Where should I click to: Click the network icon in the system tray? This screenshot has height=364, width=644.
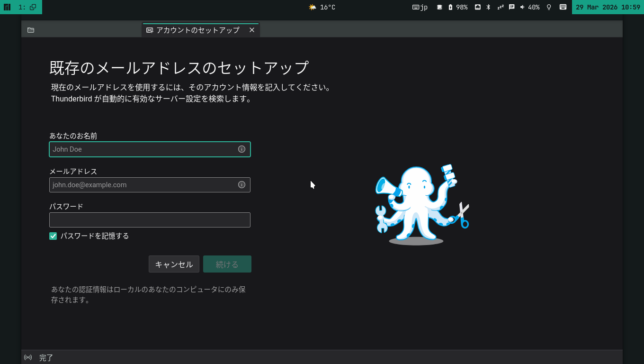pyautogui.click(x=478, y=7)
